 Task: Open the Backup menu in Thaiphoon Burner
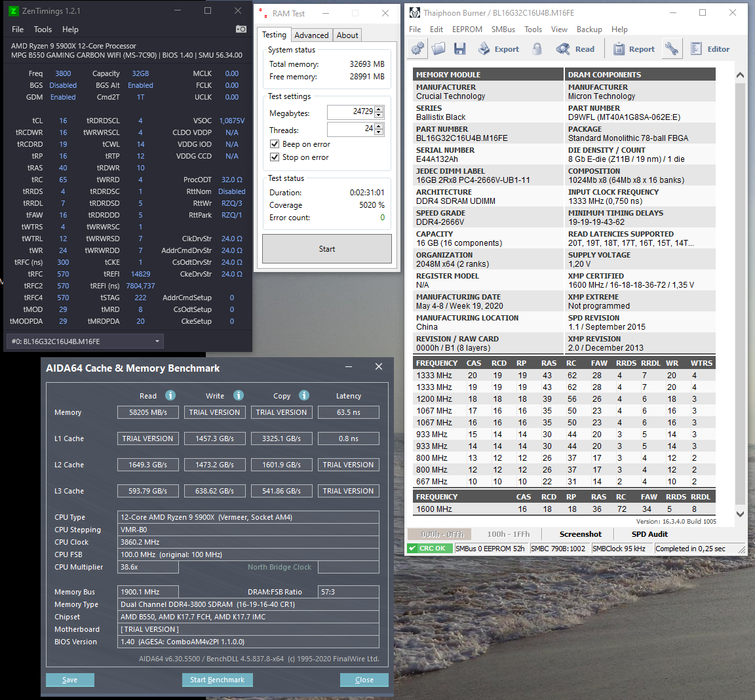point(589,29)
